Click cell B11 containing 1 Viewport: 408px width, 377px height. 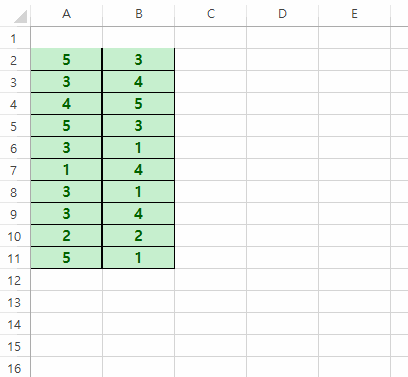point(138,258)
